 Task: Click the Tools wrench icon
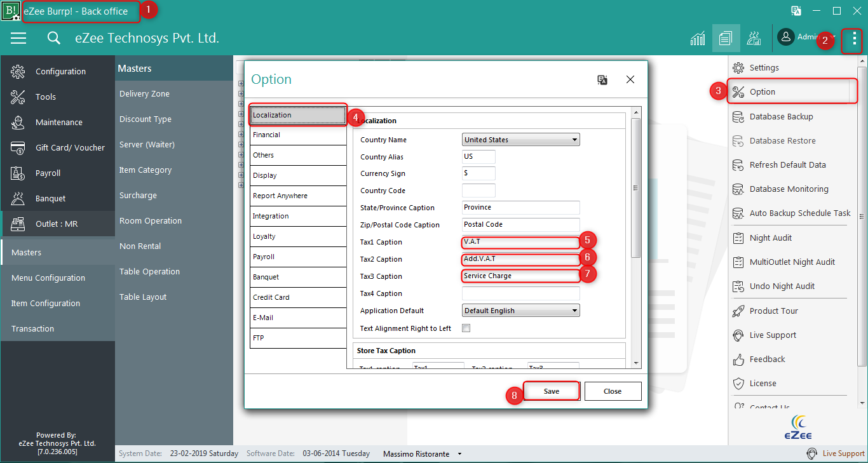click(x=18, y=97)
